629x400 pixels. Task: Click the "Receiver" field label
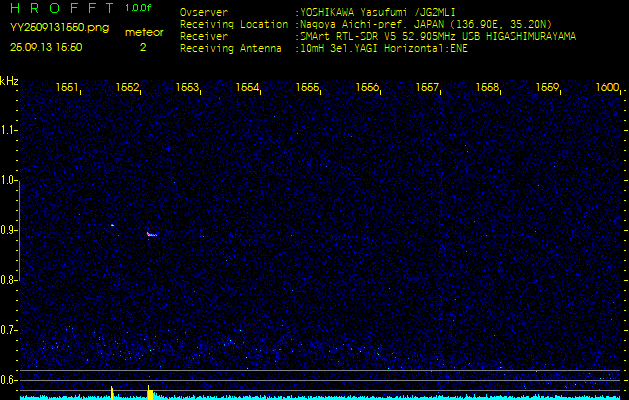[204, 37]
